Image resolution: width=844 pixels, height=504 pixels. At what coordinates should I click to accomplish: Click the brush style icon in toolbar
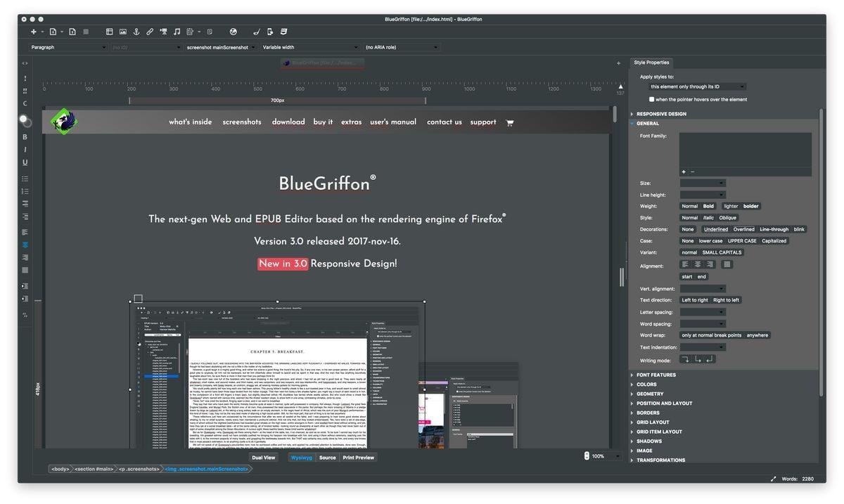[x=257, y=32]
